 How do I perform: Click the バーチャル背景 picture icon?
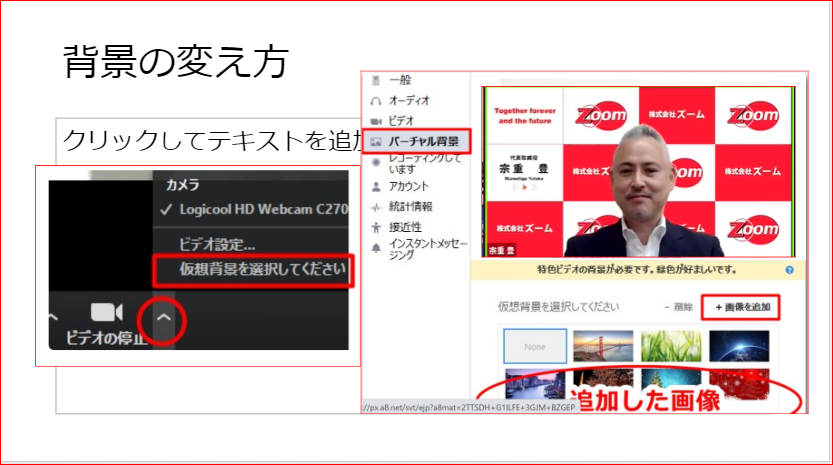376,142
